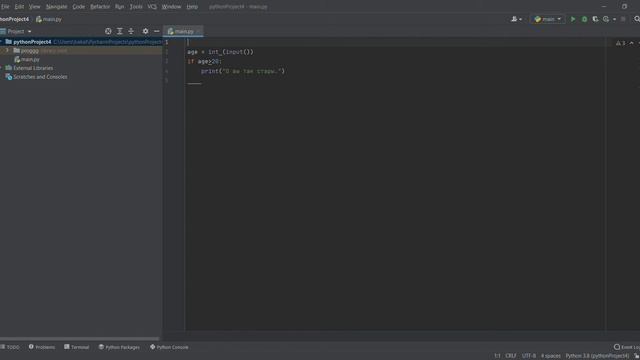Click the warnings indicator in editor corner

click(x=620, y=43)
